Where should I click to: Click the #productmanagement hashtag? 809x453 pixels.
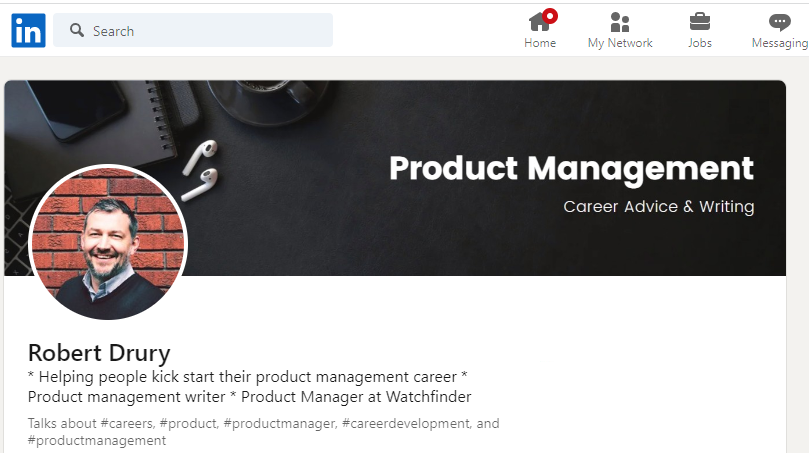click(97, 441)
